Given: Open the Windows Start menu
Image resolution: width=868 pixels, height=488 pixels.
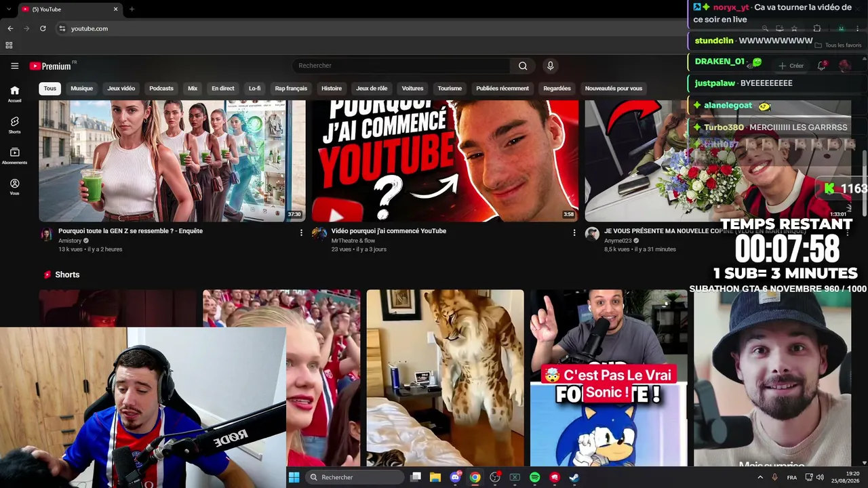Looking at the screenshot, I should (294, 477).
